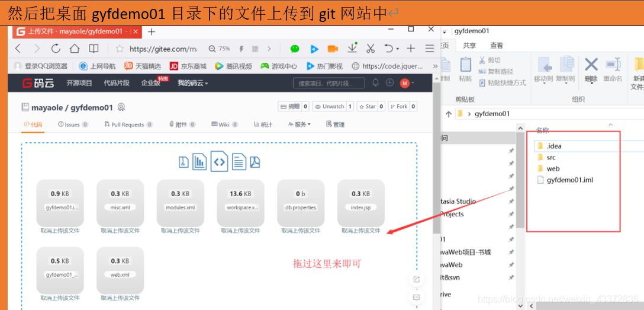
Task: Open the QR code icon in address bar
Action: (x=255, y=49)
